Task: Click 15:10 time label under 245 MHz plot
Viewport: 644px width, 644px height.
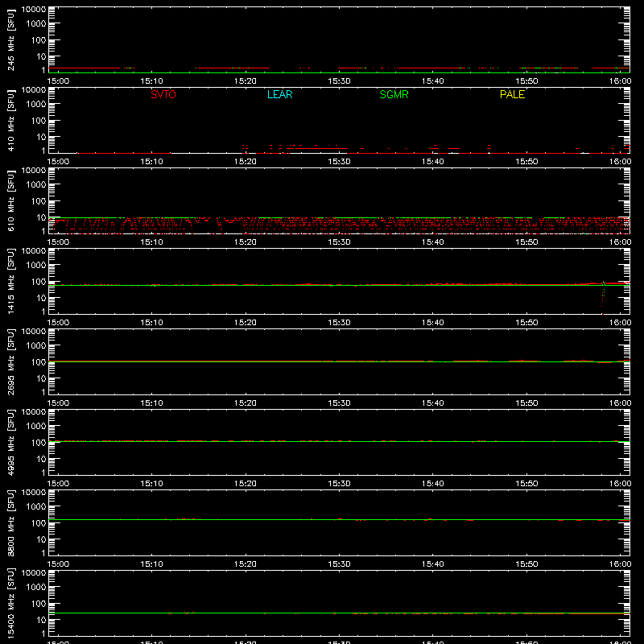Action: [151, 81]
